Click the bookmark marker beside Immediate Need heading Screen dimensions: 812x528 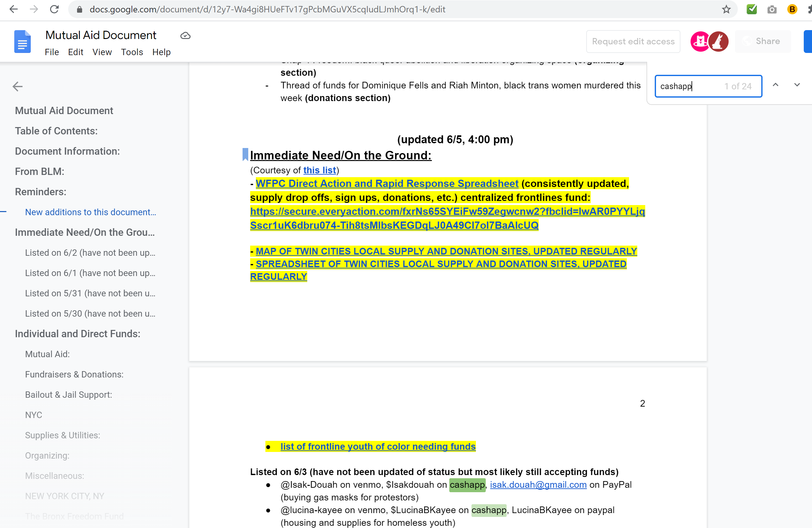point(245,155)
